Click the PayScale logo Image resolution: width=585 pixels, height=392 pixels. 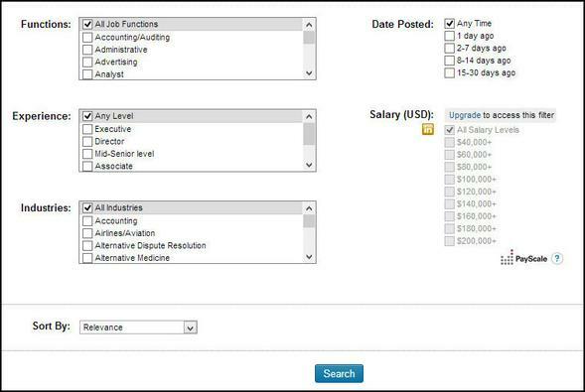(523, 257)
